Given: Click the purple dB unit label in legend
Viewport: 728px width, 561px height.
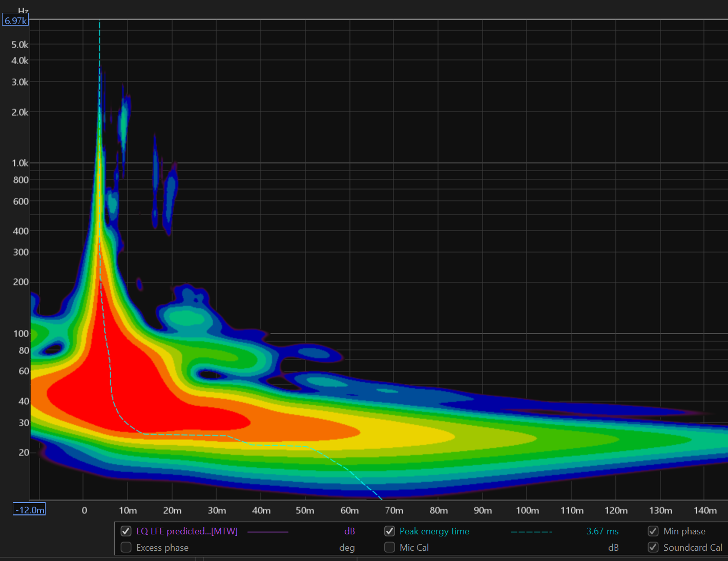Looking at the screenshot, I should pos(349,531).
